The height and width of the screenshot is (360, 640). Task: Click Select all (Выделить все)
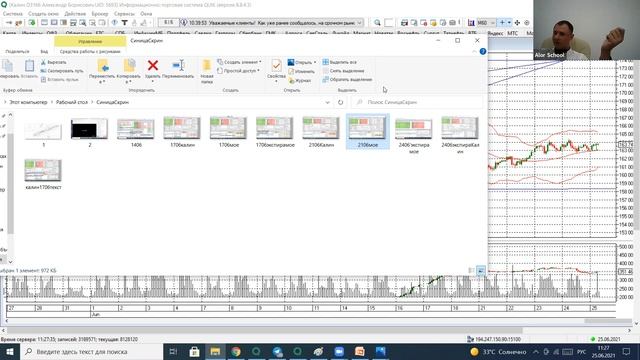pos(340,62)
